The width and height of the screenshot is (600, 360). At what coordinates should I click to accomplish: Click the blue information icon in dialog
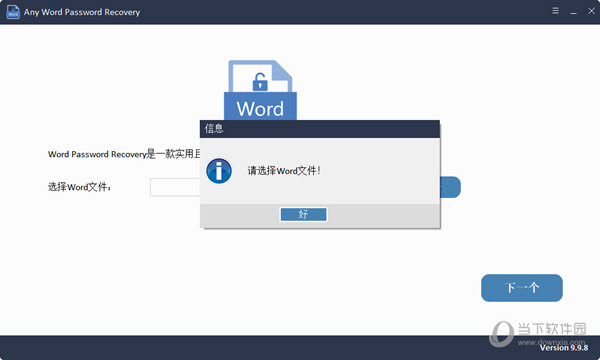click(x=219, y=171)
